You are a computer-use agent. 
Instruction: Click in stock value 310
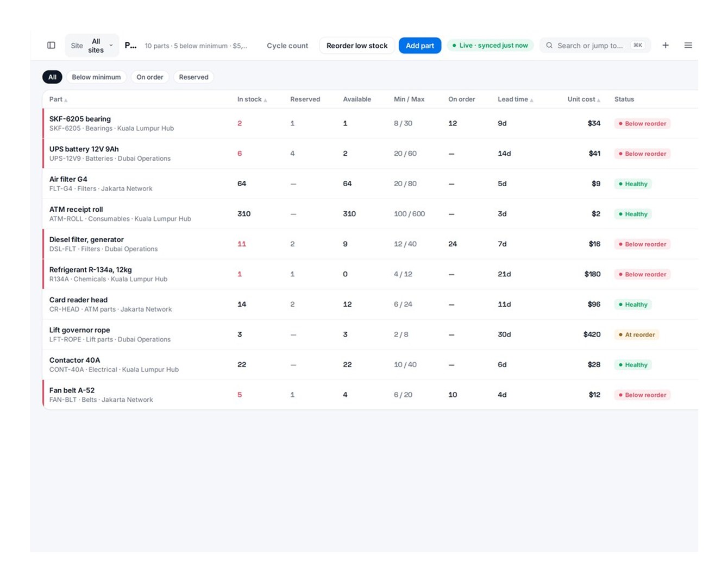pyautogui.click(x=244, y=214)
